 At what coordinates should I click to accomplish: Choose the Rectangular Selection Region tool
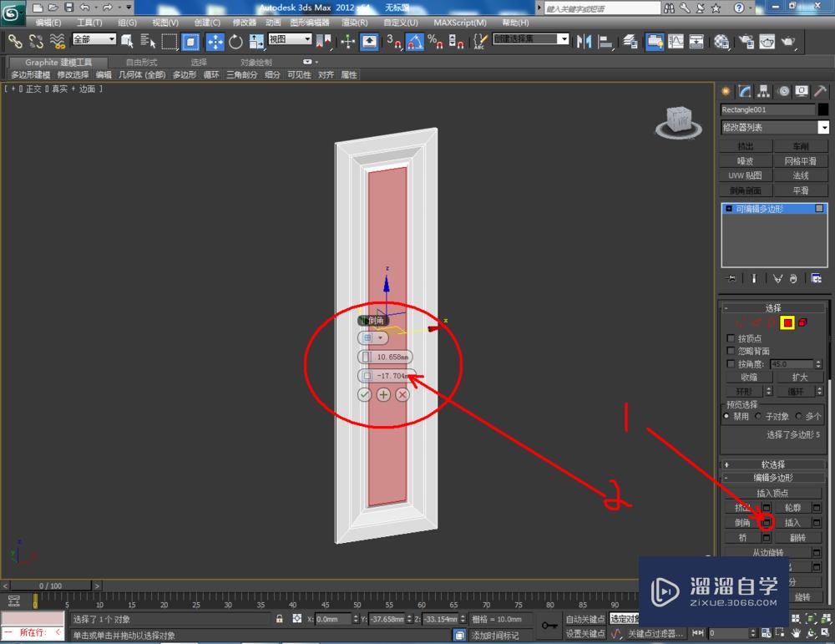pos(170,41)
